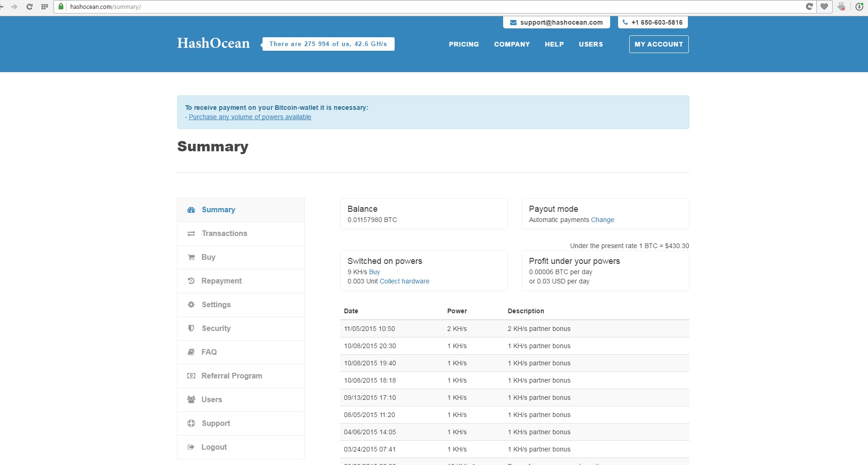This screenshot has height=465, width=868.
Task: Follow the Change payout mode link
Action: pos(602,220)
